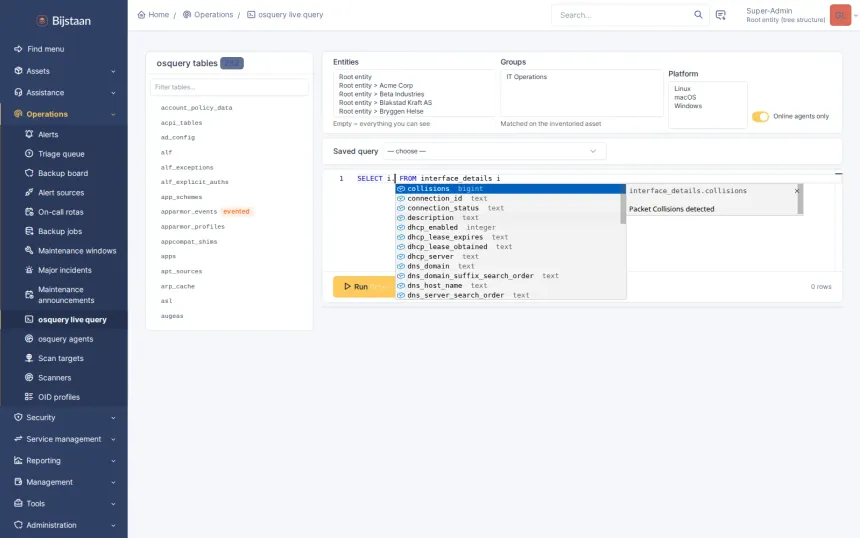Select Root entity > Acme Corp

[x=376, y=86]
